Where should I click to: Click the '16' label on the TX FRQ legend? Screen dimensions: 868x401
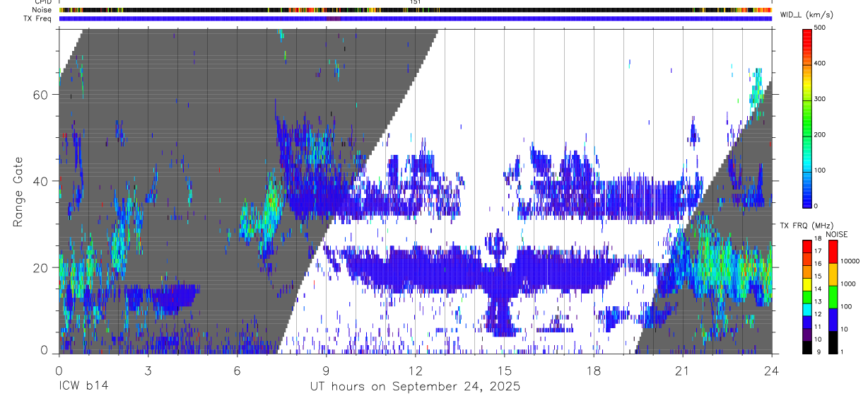(819, 264)
